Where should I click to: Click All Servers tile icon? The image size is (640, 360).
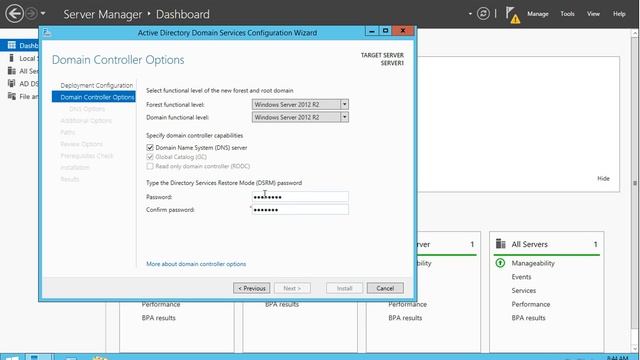[x=500, y=244]
